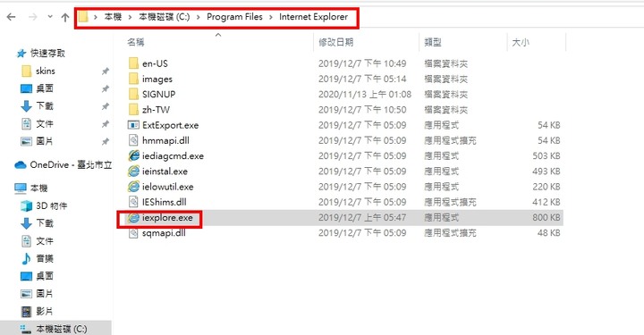Open OneDrive - 臺北市立 in sidebar
Image resolution: width=644 pixels, height=335 pixels.
71,165
